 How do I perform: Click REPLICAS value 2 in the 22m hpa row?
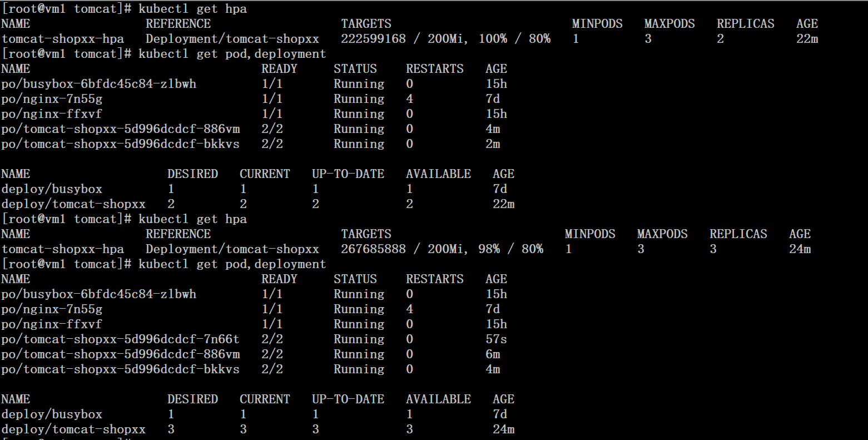[720, 39]
